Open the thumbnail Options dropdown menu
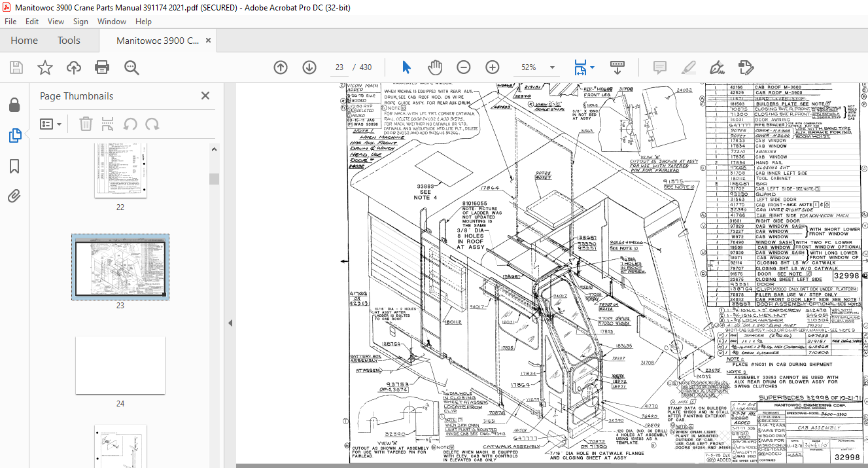The height and width of the screenshot is (468, 868). (50, 124)
